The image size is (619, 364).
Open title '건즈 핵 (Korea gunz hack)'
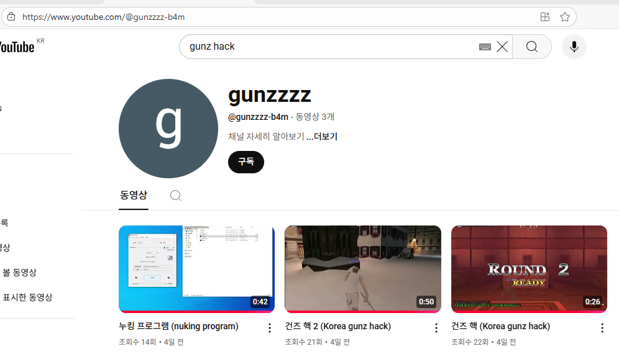(x=500, y=326)
